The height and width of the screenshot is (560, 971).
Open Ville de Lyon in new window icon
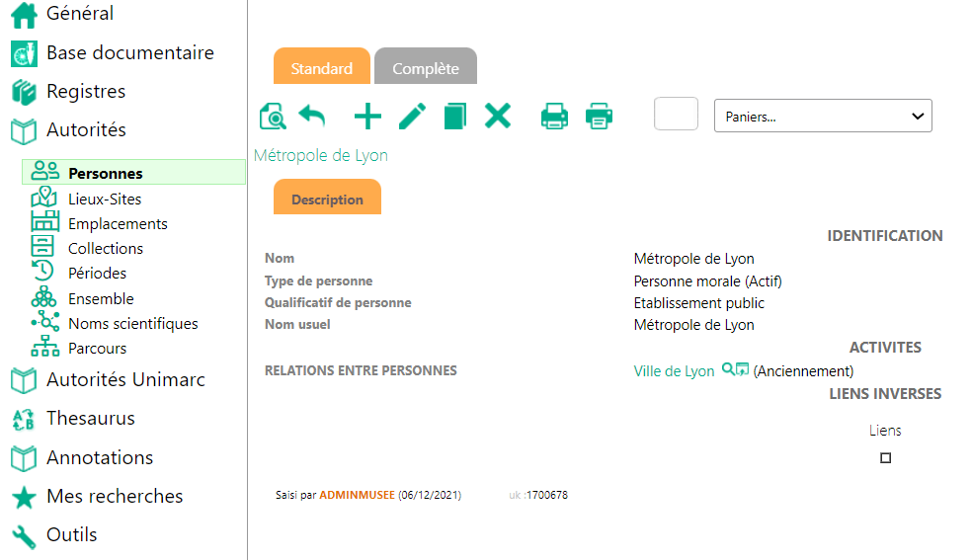[742, 369]
